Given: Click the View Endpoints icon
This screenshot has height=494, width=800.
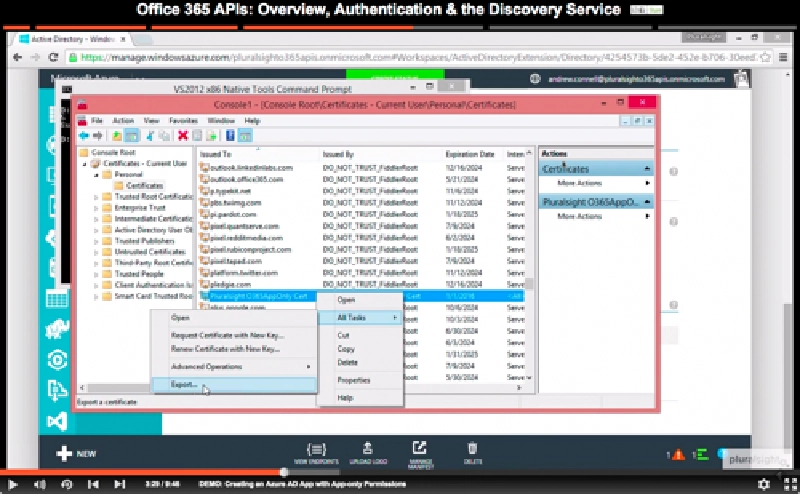Looking at the screenshot, I should pyautogui.click(x=316, y=451).
